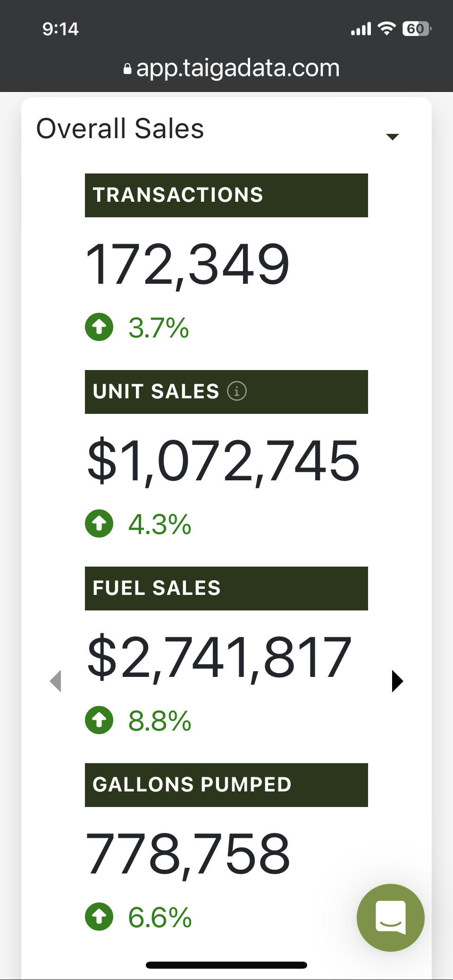Open the chat support bubble
The height and width of the screenshot is (980, 453).
pos(390,917)
